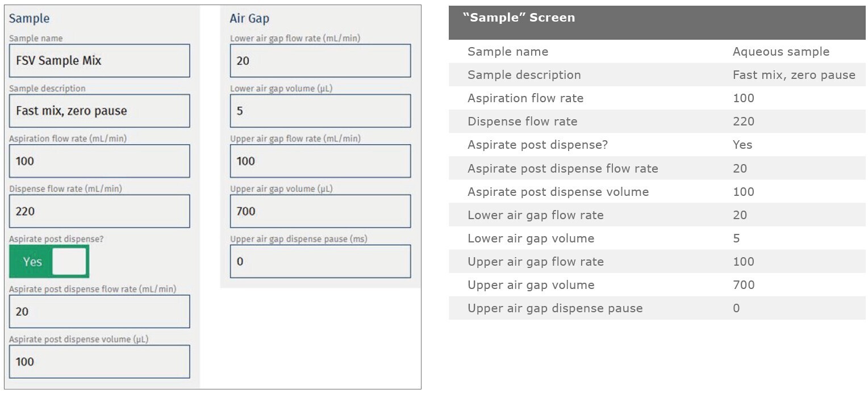Select Upper air gap dispense pause table row

(x=657, y=308)
